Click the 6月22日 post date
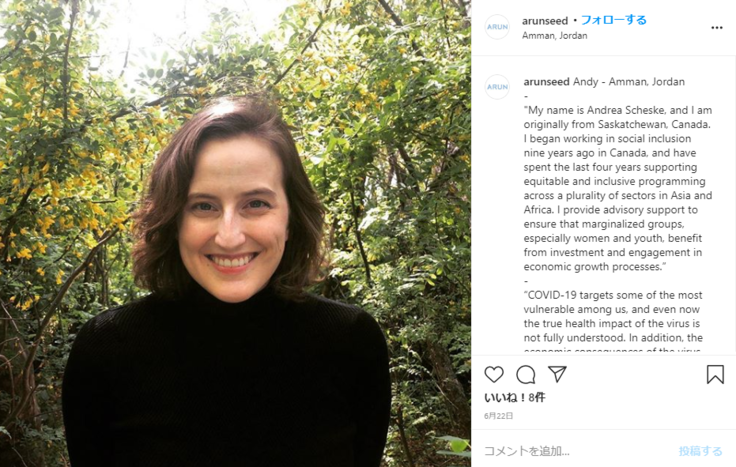736x467 pixels. point(499,416)
